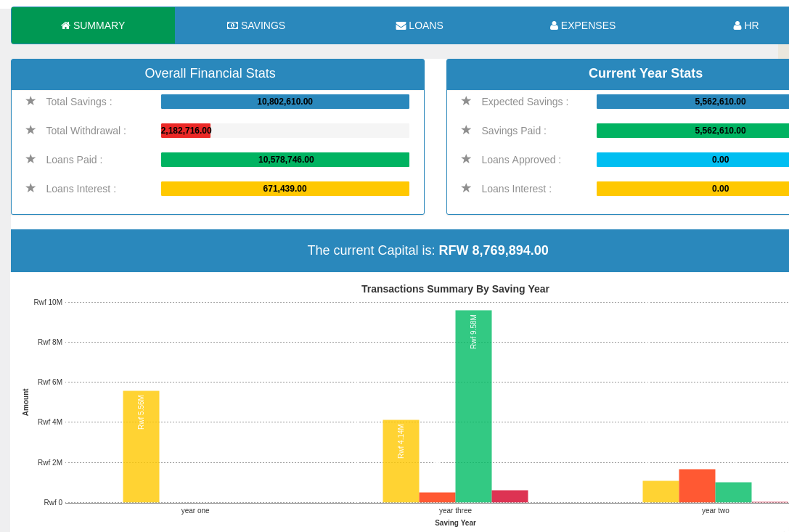Click the crimson bar for year three

tap(510, 496)
